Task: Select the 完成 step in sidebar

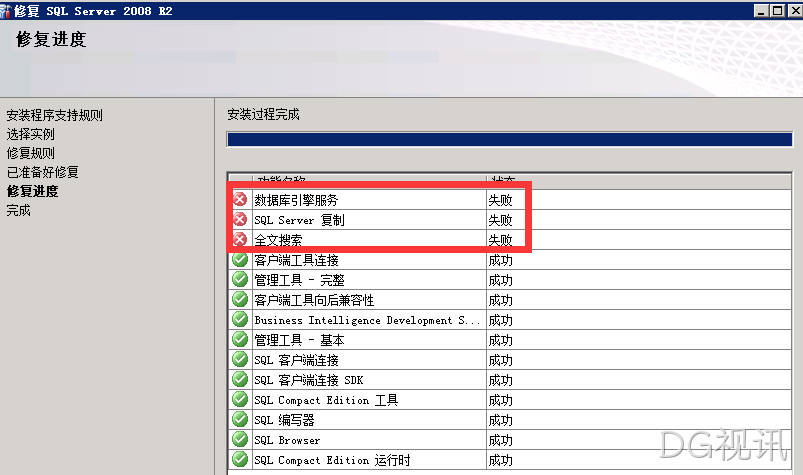Action: [x=18, y=210]
